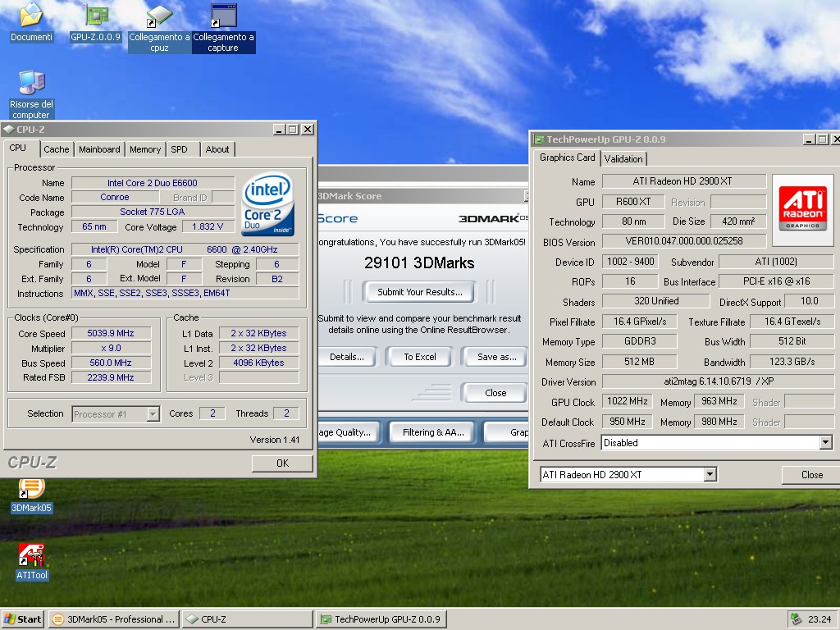Viewport: 840px width, 630px height.
Task: Expand the Processor #1 selection dropdown
Action: pos(153,414)
